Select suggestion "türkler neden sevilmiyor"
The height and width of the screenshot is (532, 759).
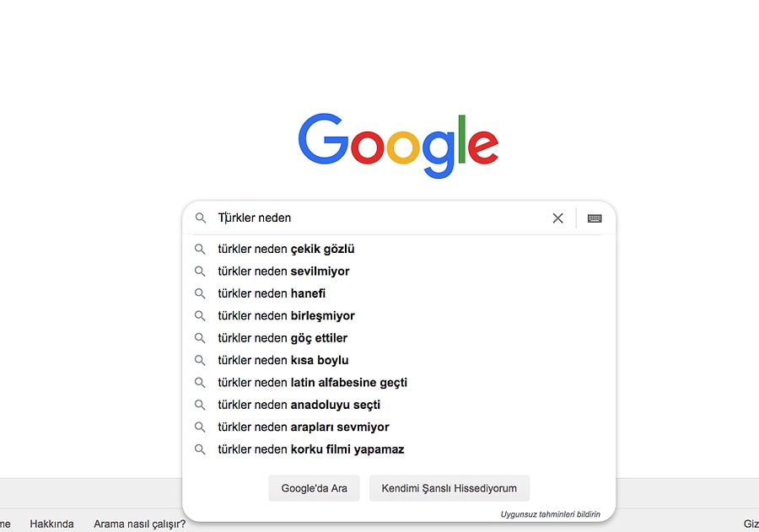click(283, 271)
